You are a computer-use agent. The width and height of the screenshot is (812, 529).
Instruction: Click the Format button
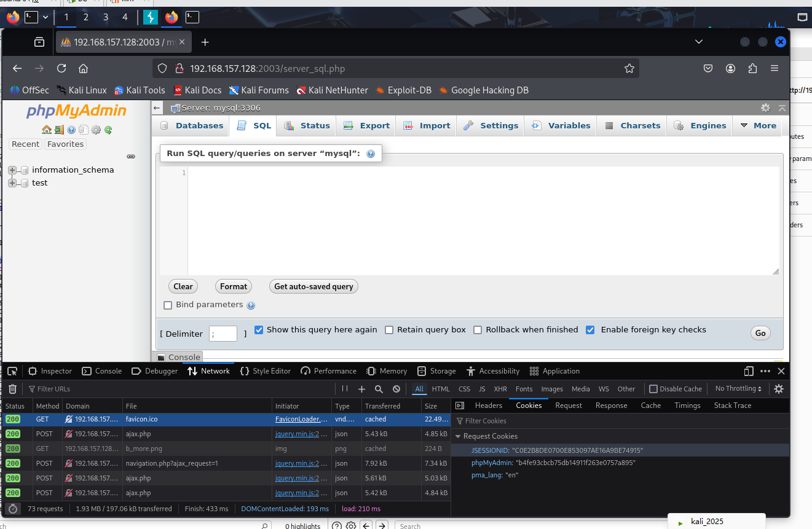tap(234, 286)
